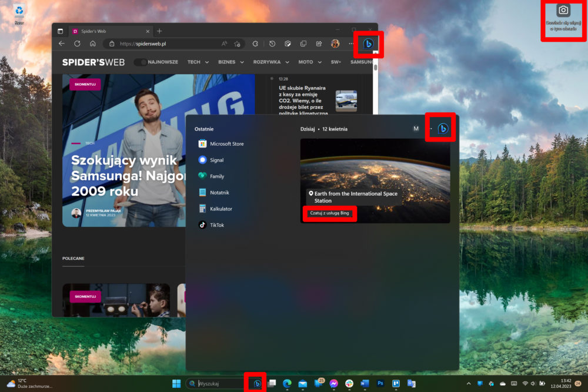View site information lock icon
The height and width of the screenshot is (392, 588).
click(112, 44)
